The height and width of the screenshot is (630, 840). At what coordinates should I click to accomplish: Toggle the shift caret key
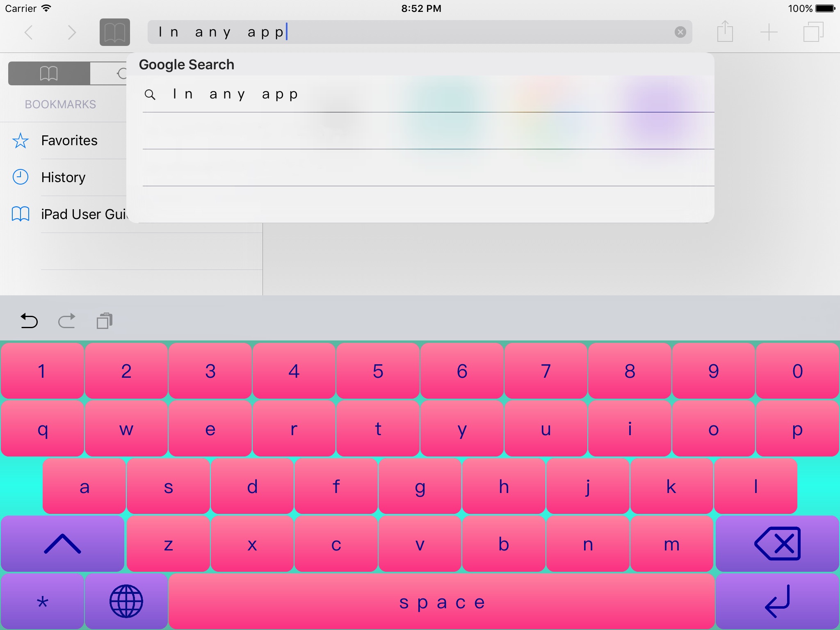(x=62, y=544)
